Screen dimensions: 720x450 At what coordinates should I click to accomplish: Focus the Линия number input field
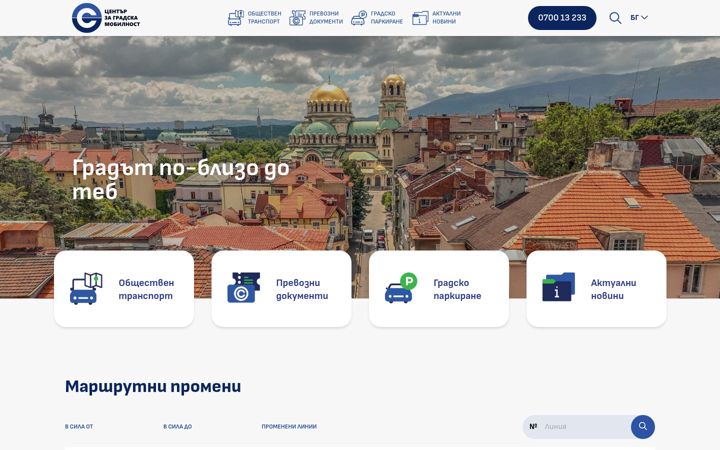pos(584,427)
